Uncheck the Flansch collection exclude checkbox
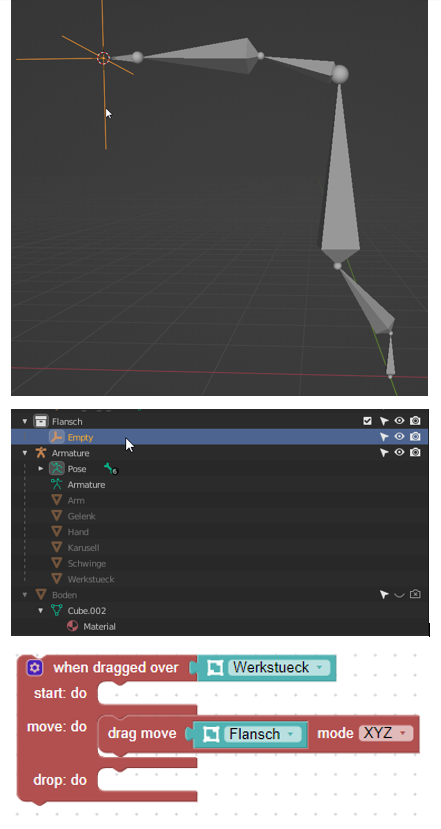Image resolution: width=441 pixels, height=829 pixels. [x=368, y=421]
